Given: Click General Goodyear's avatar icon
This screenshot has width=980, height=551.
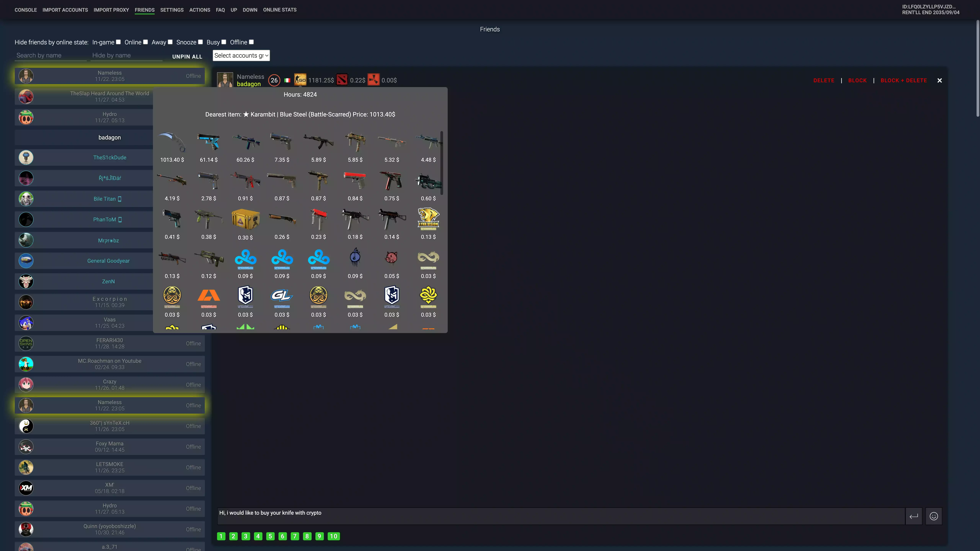Looking at the screenshot, I should coord(26,261).
